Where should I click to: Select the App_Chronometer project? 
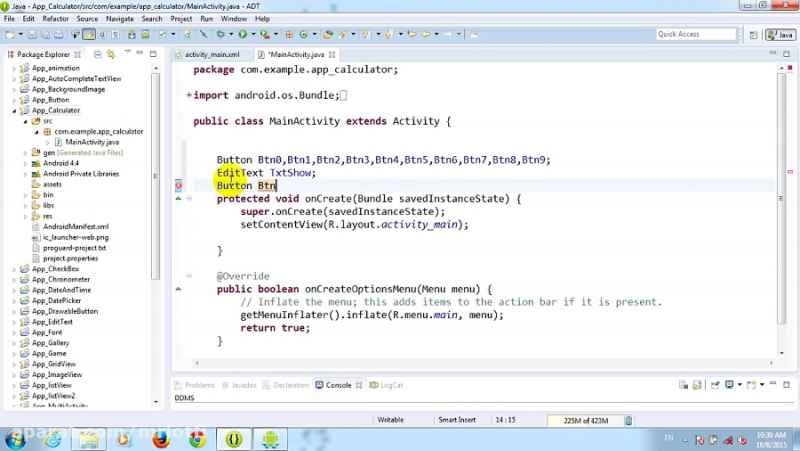point(61,280)
